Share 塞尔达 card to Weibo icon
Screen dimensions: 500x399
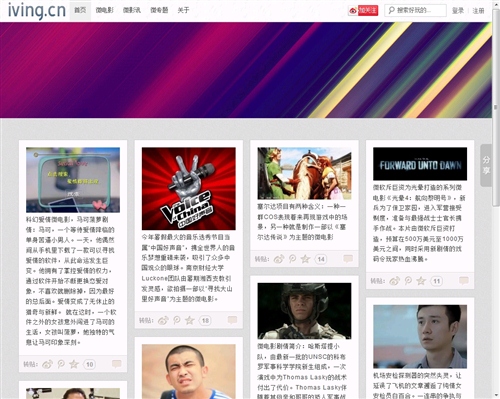click(x=279, y=259)
